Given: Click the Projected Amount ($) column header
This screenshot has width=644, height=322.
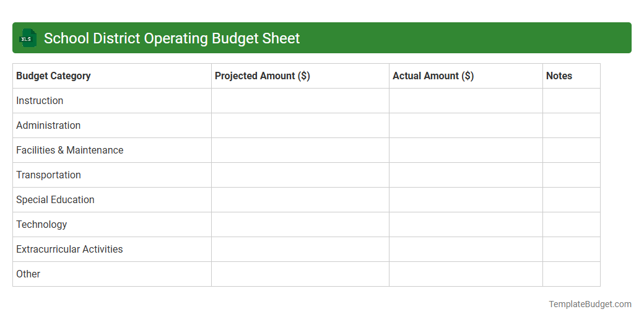Looking at the screenshot, I should (300, 76).
